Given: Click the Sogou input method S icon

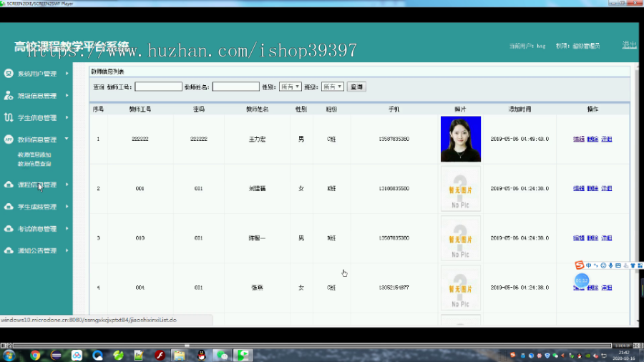Looking at the screenshot, I should click(x=579, y=265).
